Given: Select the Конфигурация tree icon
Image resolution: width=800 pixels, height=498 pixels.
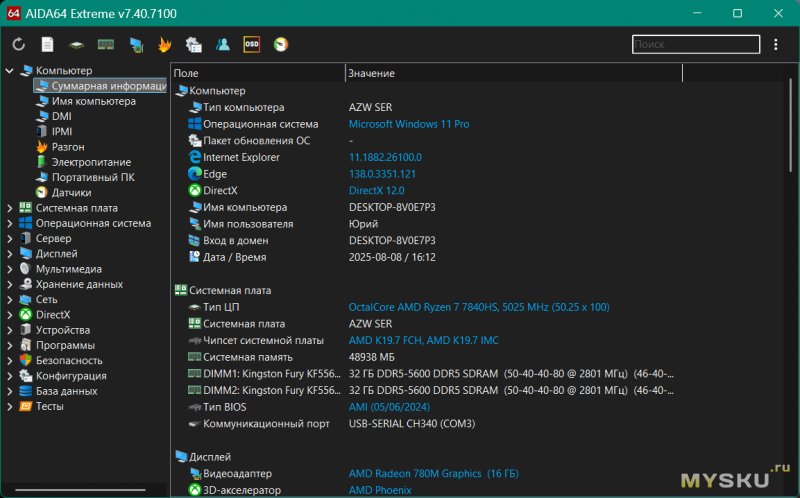Looking at the screenshot, I should [x=26, y=376].
